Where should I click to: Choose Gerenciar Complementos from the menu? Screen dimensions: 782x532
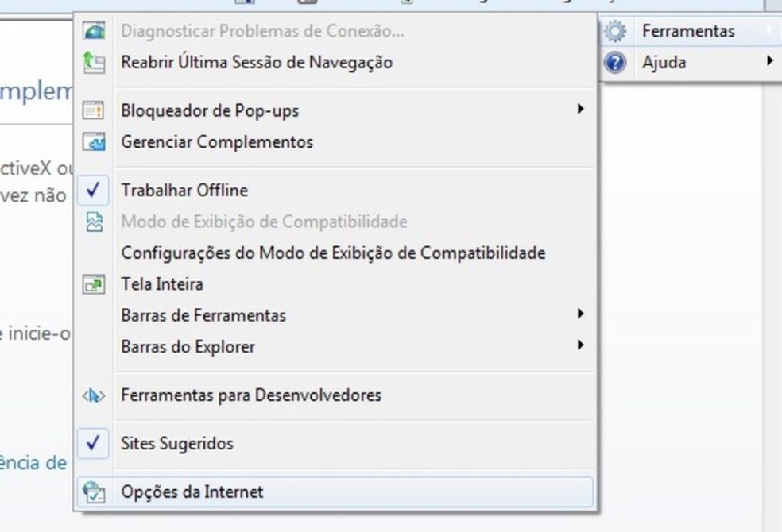tap(217, 142)
